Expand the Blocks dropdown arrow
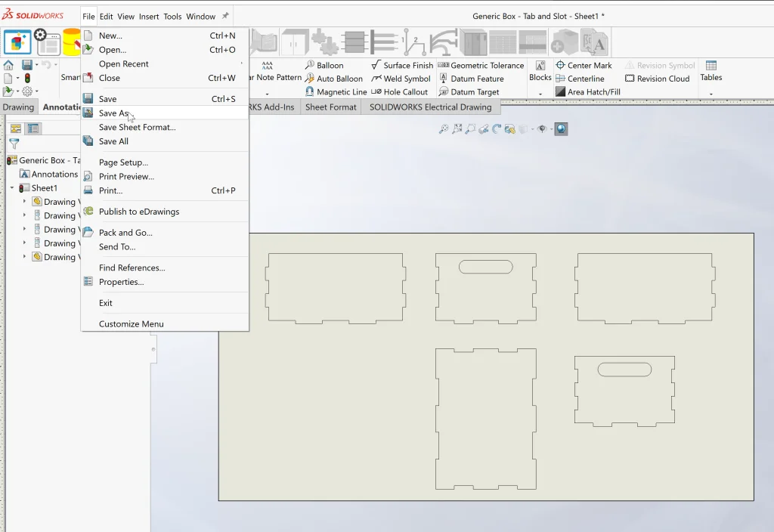The width and height of the screenshot is (774, 532). click(540, 93)
